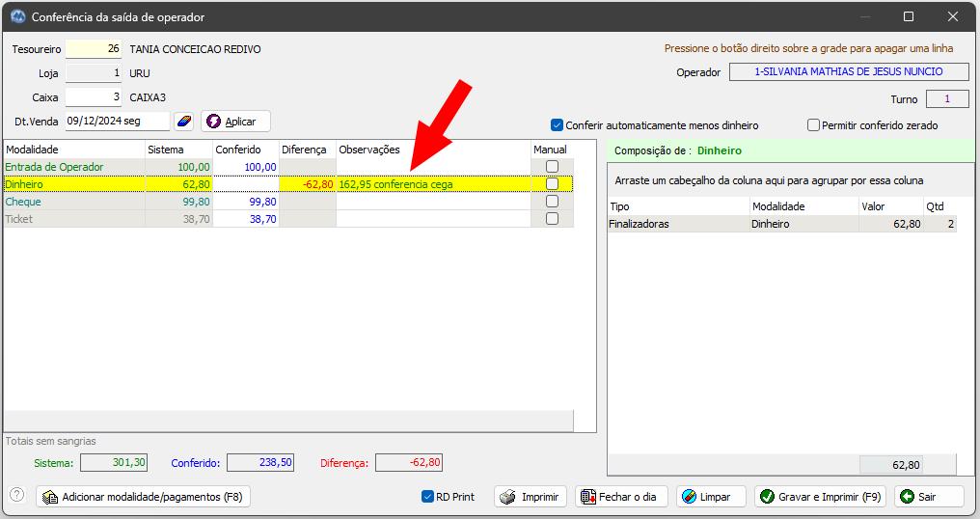The width and height of the screenshot is (980, 519).
Task: Check Manual box for Entrada de Operador
Action: (552, 166)
